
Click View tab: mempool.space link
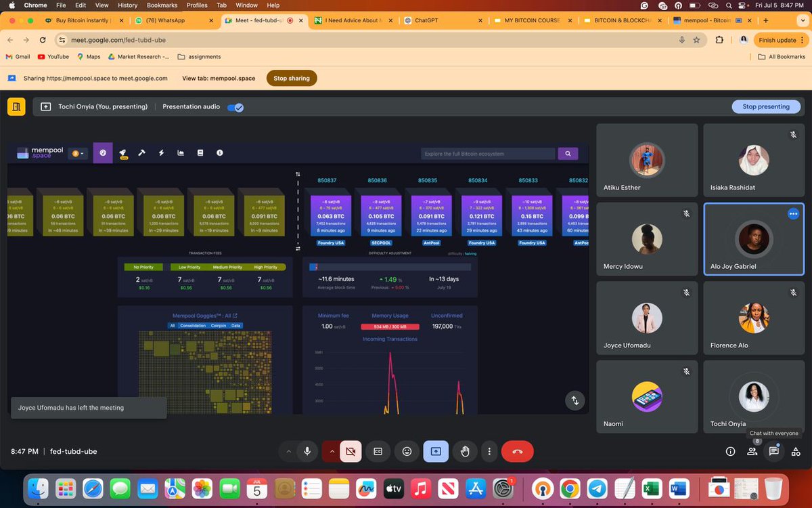pyautogui.click(x=219, y=78)
